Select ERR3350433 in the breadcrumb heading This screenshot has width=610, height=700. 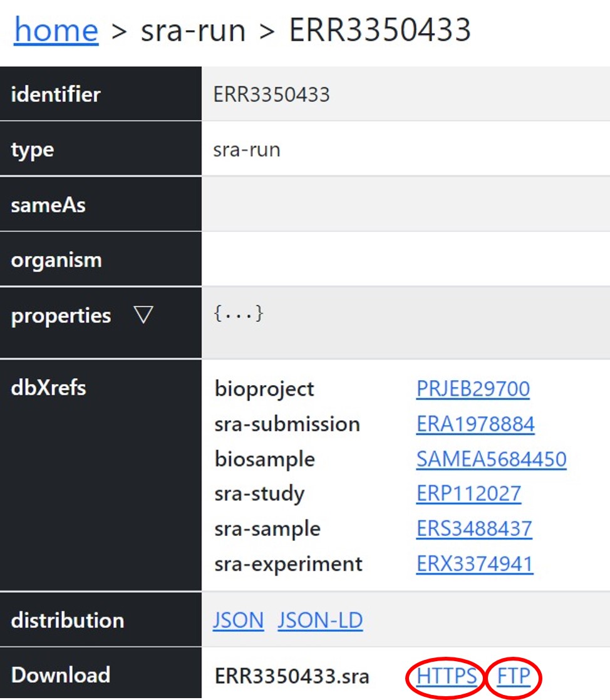(x=380, y=30)
